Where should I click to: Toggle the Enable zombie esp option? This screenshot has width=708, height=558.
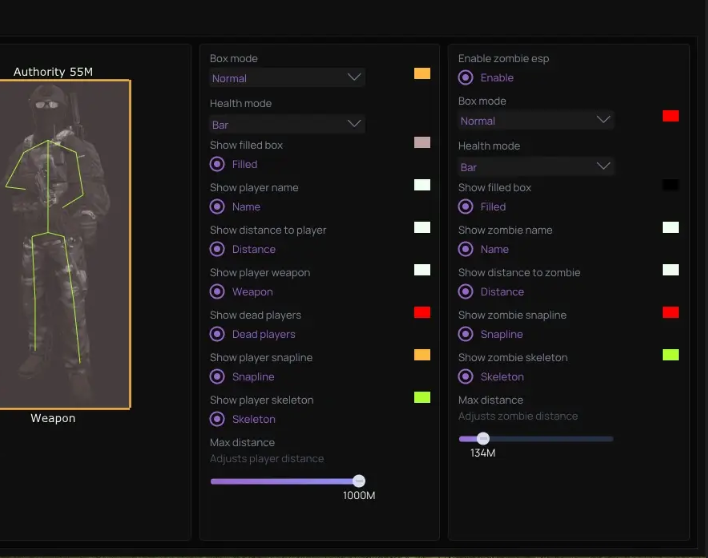tap(466, 78)
